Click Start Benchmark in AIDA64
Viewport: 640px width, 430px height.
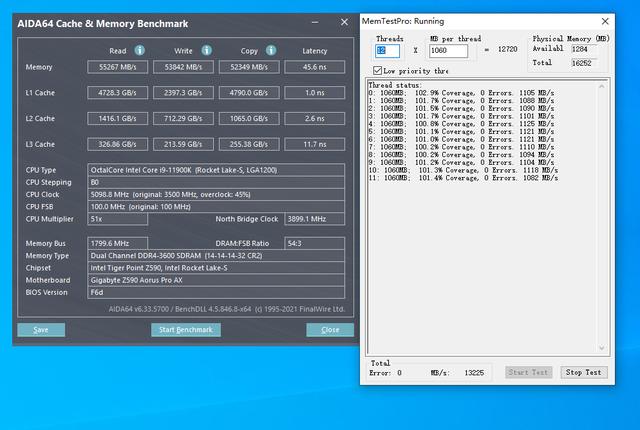point(186,330)
